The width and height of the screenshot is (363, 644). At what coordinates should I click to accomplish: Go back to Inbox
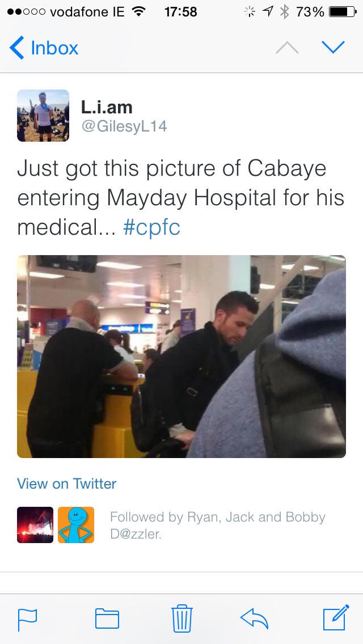44,48
